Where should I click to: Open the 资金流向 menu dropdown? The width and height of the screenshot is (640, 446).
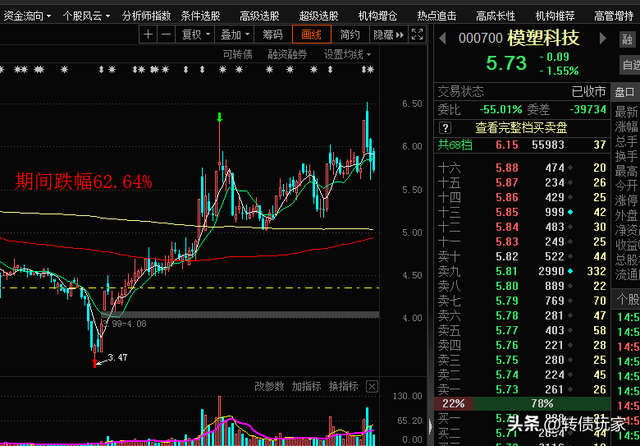(27, 16)
